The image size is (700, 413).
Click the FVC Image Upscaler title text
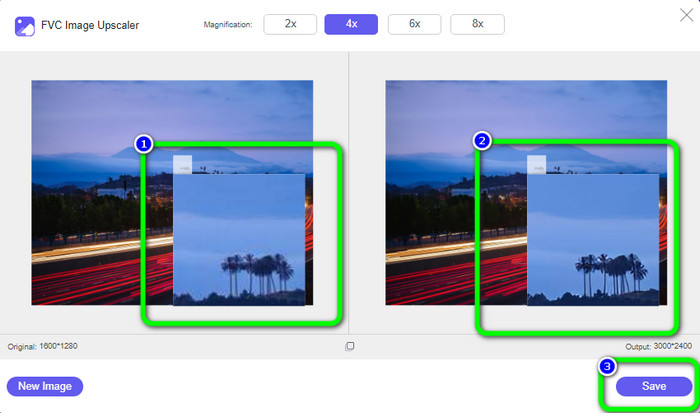93,25
